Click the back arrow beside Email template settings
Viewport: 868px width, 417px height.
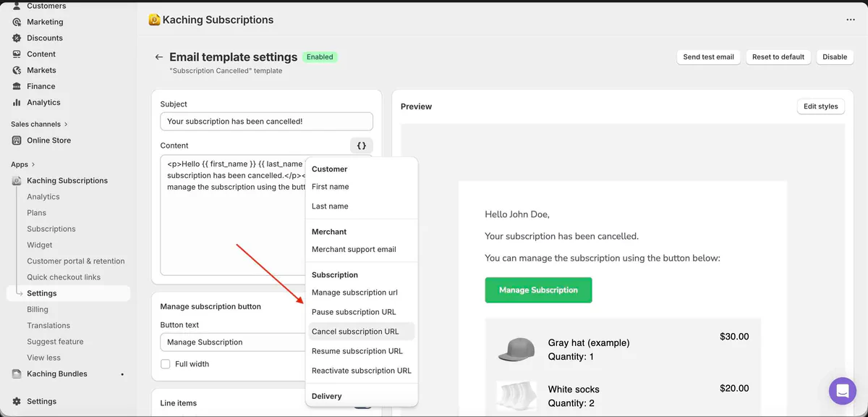tap(158, 57)
